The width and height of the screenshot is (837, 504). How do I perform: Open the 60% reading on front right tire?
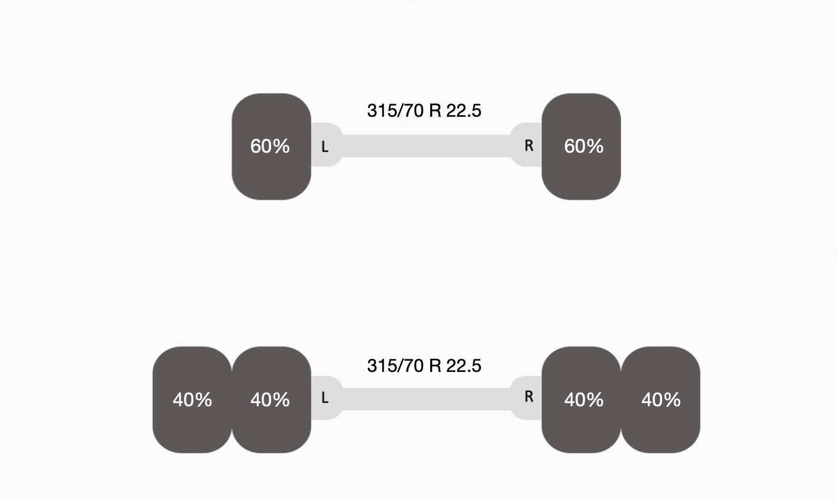point(583,146)
